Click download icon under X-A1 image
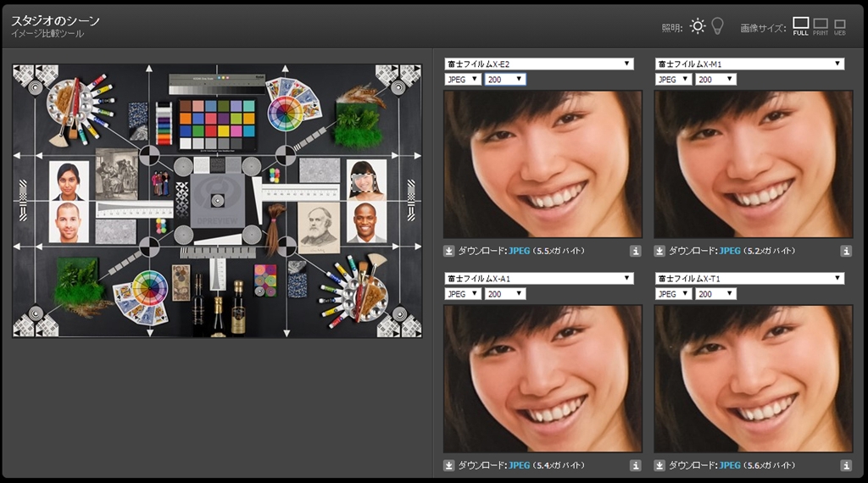This screenshot has height=483, width=868. (x=449, y=466)
